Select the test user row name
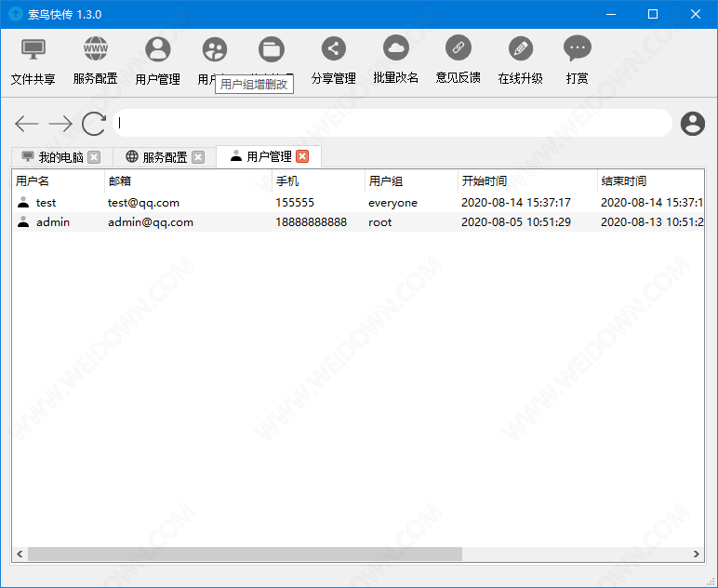The width and height of the screenshot is (718, 588). click(x=46, y=203)
